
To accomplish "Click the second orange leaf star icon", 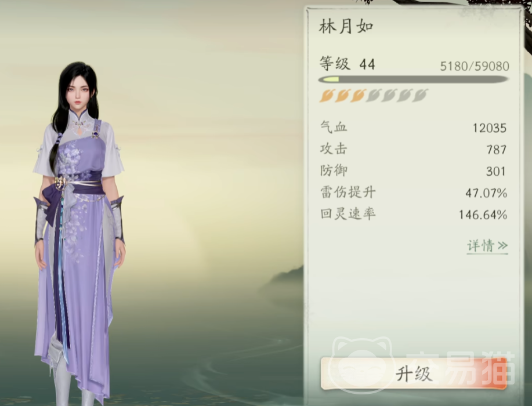I will (343, 96).
